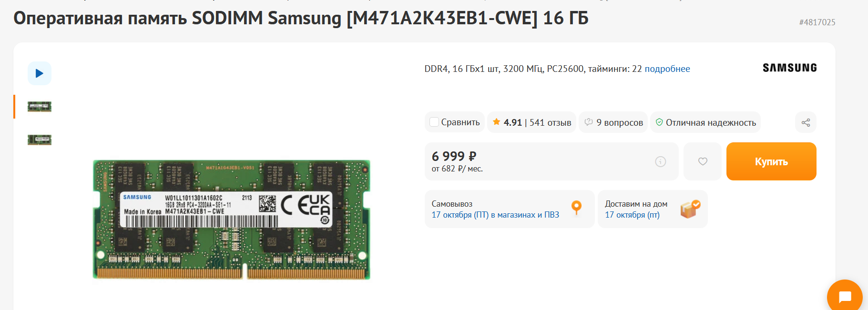Open pickup stores link for 17 октября
This screenshot has height=310, width=868.
coord(495,215)
